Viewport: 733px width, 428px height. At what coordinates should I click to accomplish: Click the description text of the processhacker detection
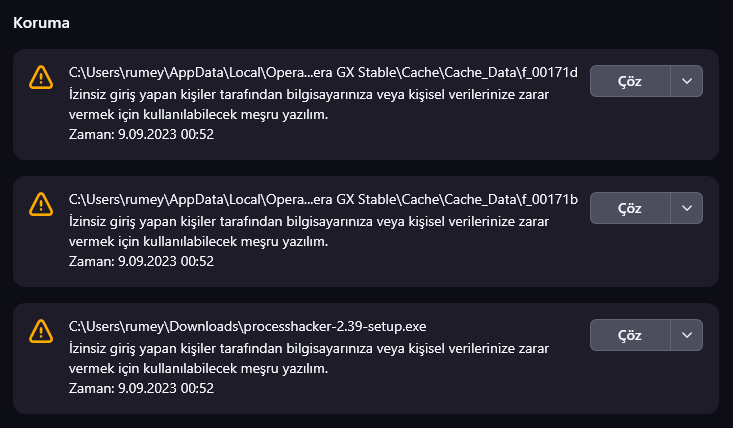point(309,358)
